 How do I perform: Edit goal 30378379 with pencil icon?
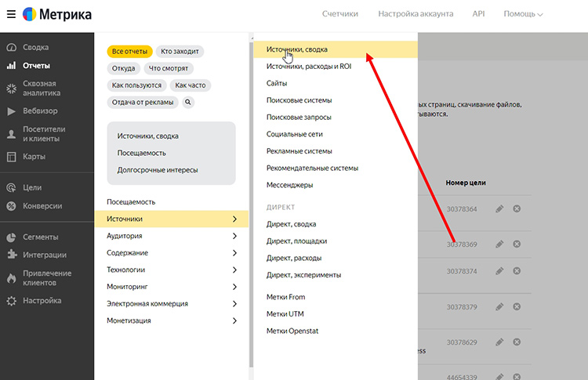tap(499, 307)
